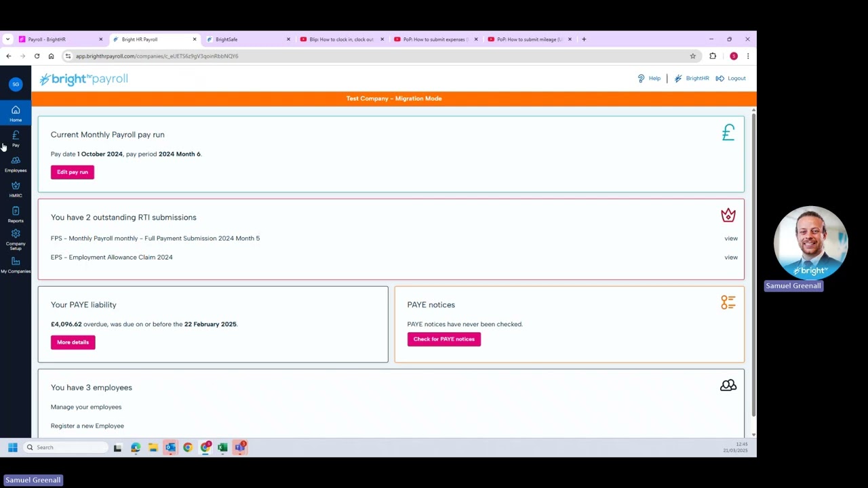Bookmark this page with the star icon
868x488 pixels.
click(692, 56)
